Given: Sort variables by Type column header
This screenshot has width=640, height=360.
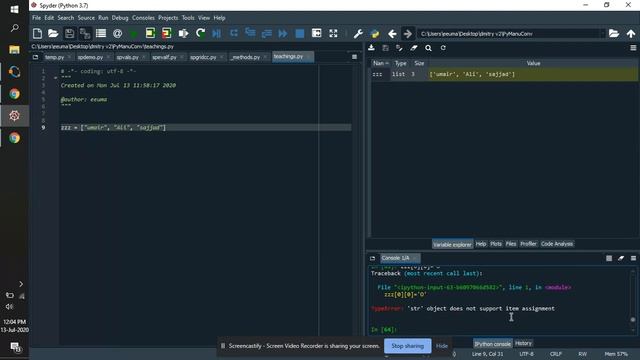Looking at the screenshot, I should pyautogui.click(x=400, y=63).
